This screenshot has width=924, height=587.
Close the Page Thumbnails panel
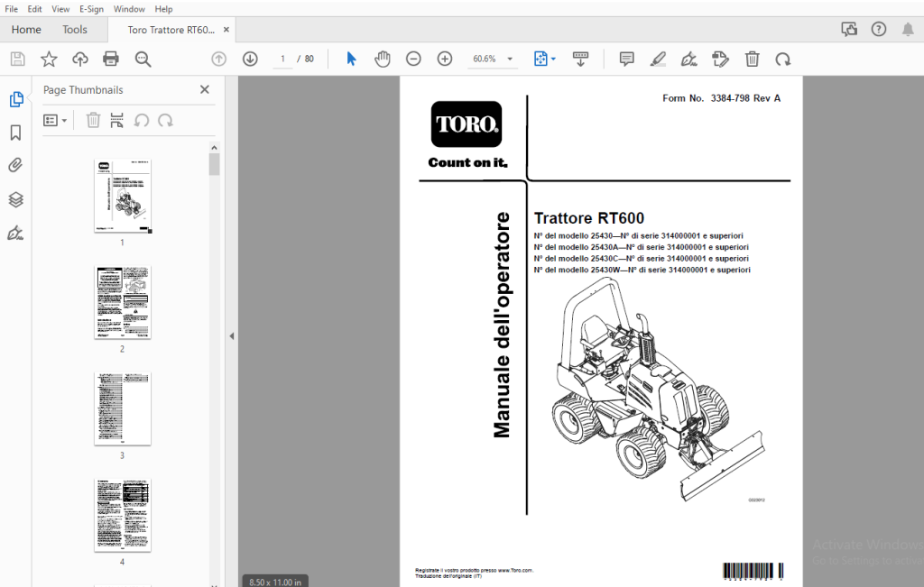click(205, 89)
